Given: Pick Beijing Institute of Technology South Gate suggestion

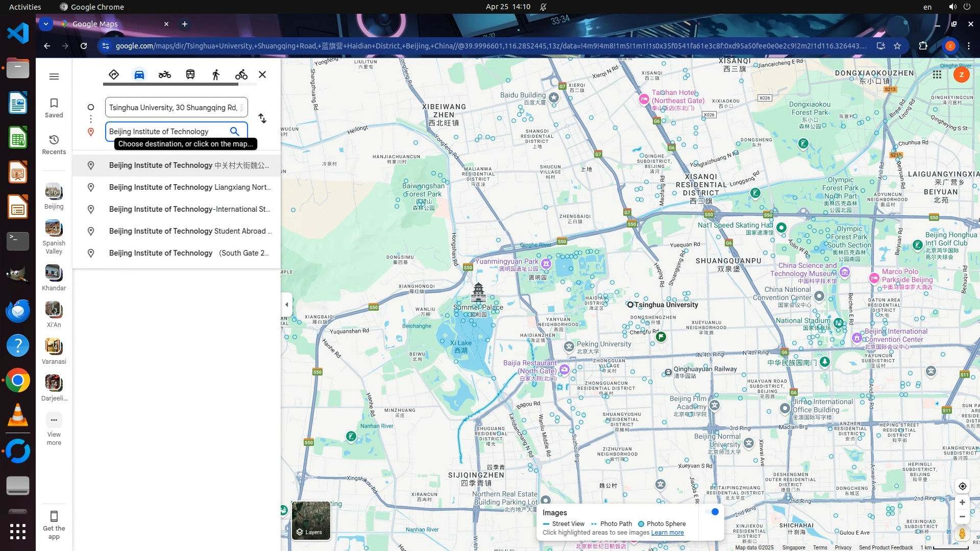Looking at the screenshot, I should pyautogui.click(x=189, y=253).
